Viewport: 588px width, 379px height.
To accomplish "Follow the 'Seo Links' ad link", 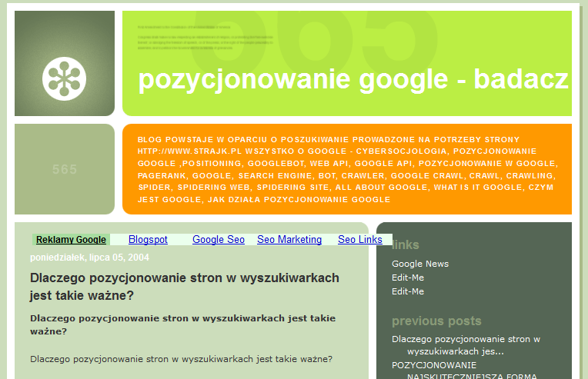I will tap(360, 240).
